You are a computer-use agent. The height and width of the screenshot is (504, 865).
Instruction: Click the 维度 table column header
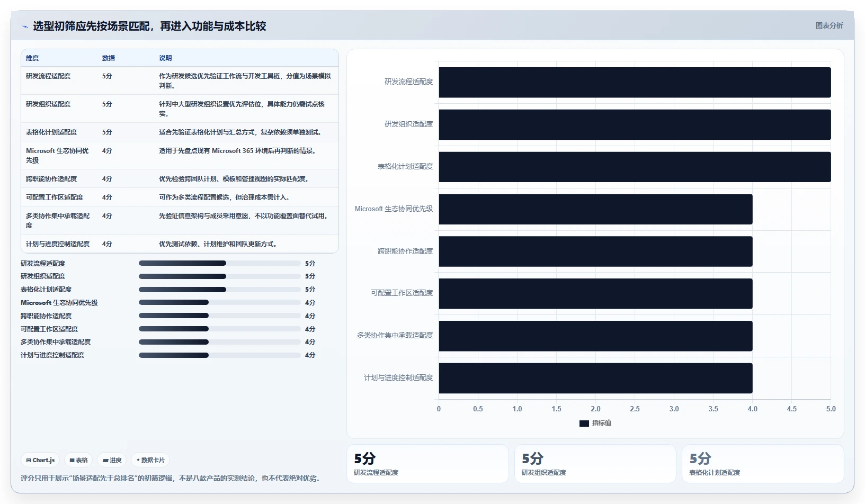(32, 58)
